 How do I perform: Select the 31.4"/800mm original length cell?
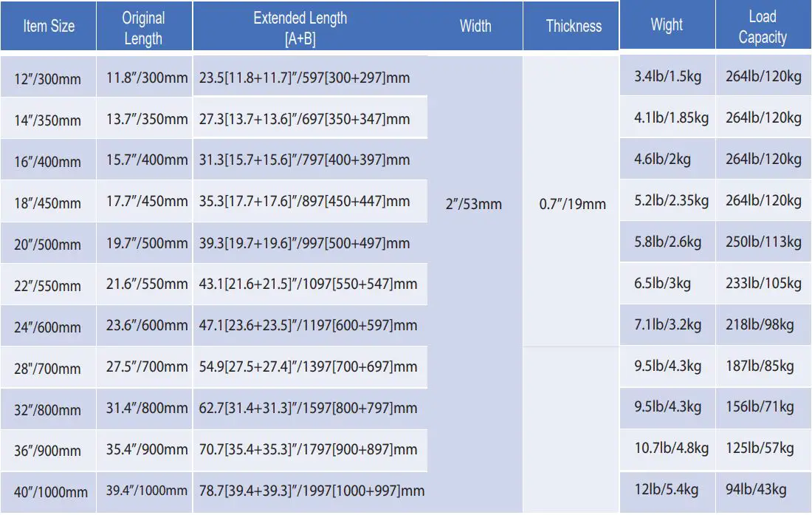point(147,408)
